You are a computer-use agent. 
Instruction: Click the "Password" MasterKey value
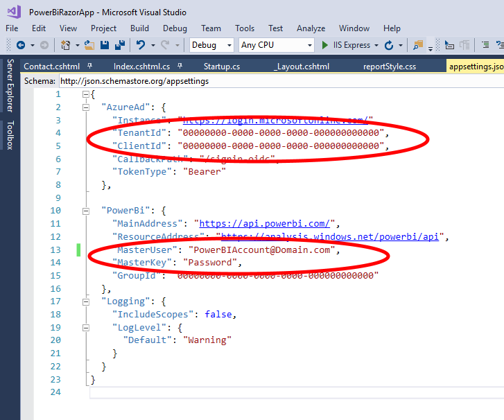click(x=210, y=263)
